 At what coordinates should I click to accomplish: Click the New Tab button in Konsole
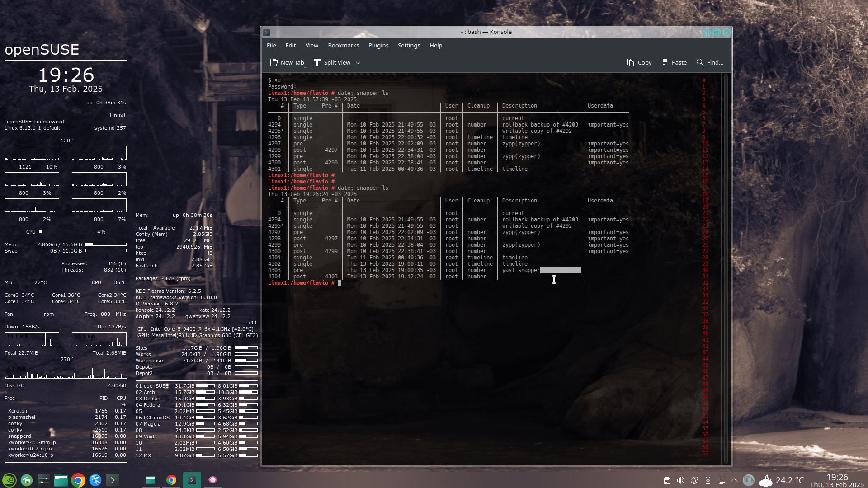click(x=287, y=63)
